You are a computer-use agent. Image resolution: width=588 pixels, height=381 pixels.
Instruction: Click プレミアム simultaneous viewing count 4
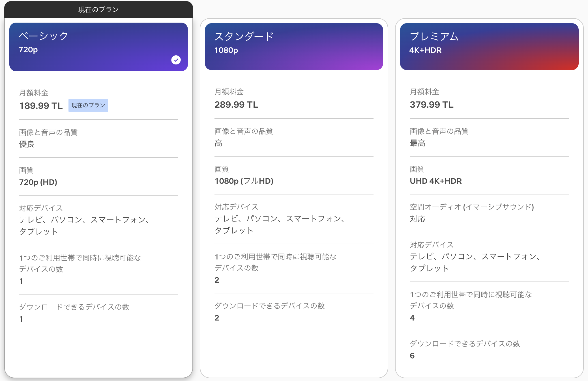pos(412,318)
